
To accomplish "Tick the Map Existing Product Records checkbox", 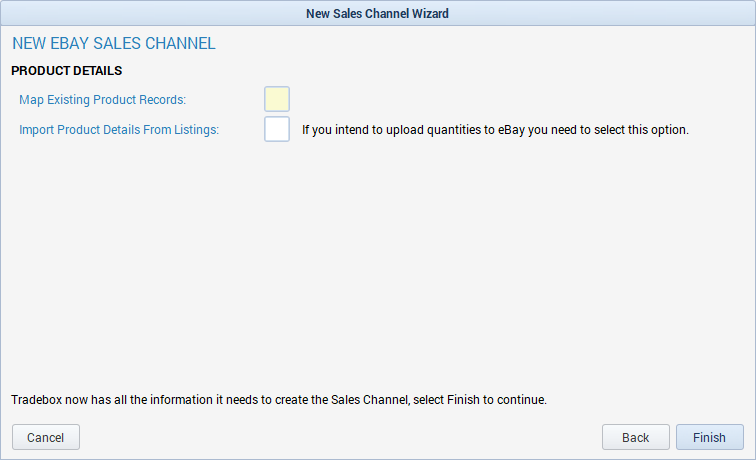I will pyautogui.click(x=277, y=99).
